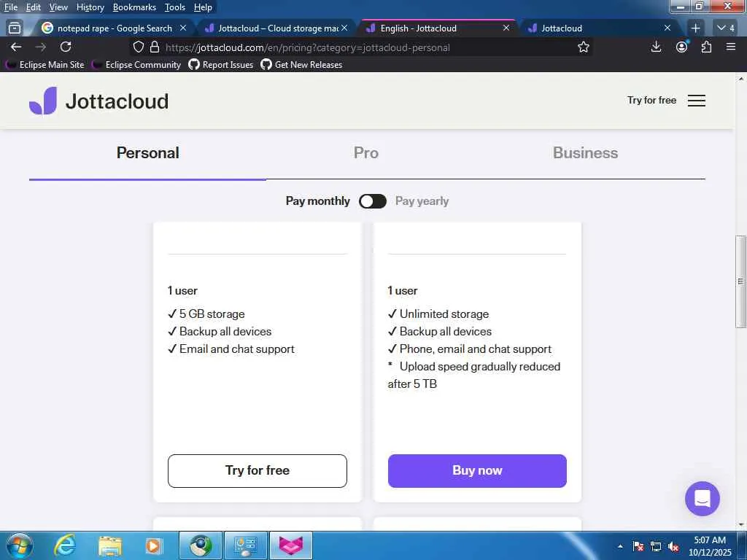This screenshot has height=560, width=747.
Task: Open the extensions puzzle icon
Action: point(706,47)
